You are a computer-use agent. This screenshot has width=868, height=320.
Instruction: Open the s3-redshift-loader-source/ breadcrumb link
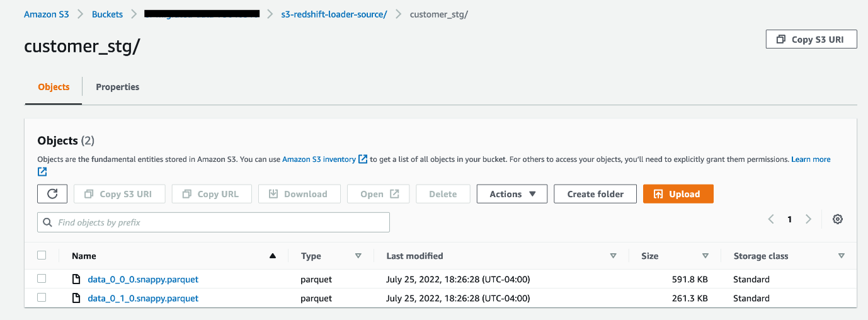point(334,14)
